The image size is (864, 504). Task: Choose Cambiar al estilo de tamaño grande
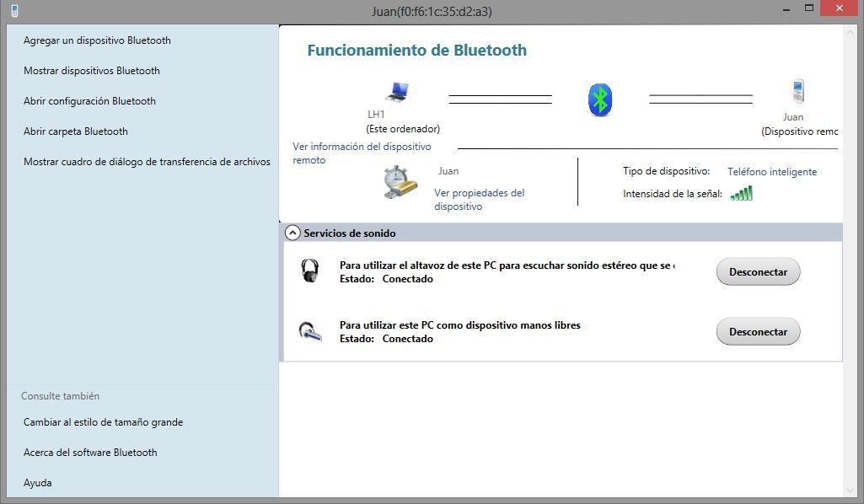click(103, 422)
